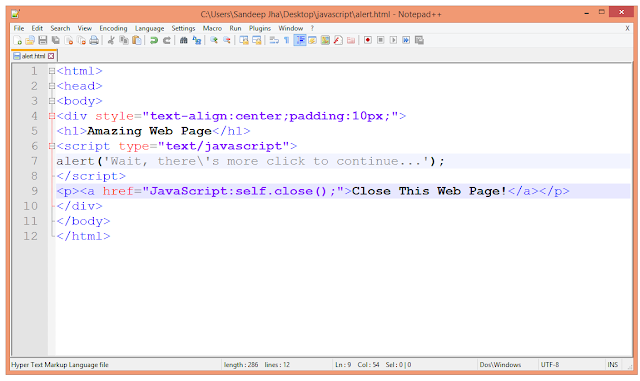This screenshot has width=640, height=381.
Task: Open the ? help menu
Action: (x=312, y=28)
